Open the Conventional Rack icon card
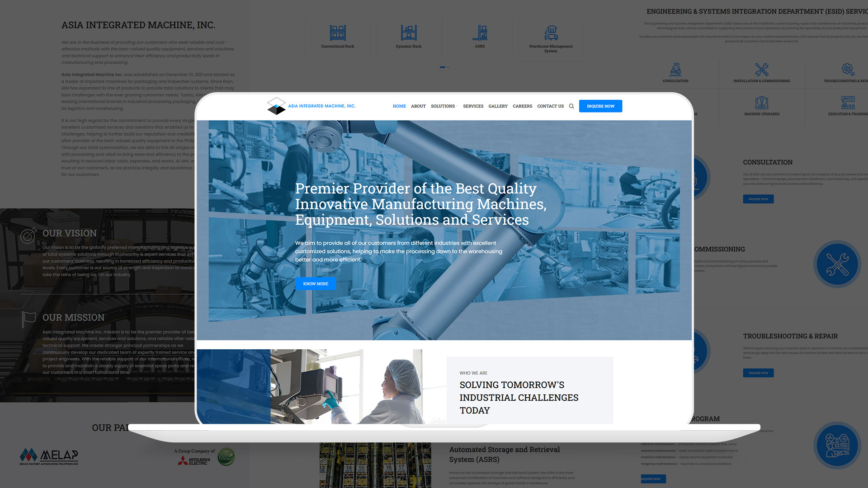This screenshot has width=868, height=488. click(338, 37)
